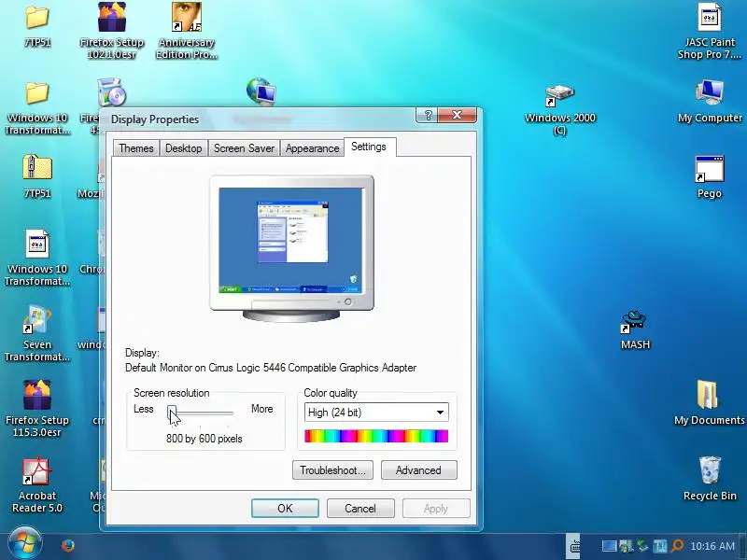Switch to the Themes tab
This screenshot has width=747, height=560.
(x=136, y=148)
